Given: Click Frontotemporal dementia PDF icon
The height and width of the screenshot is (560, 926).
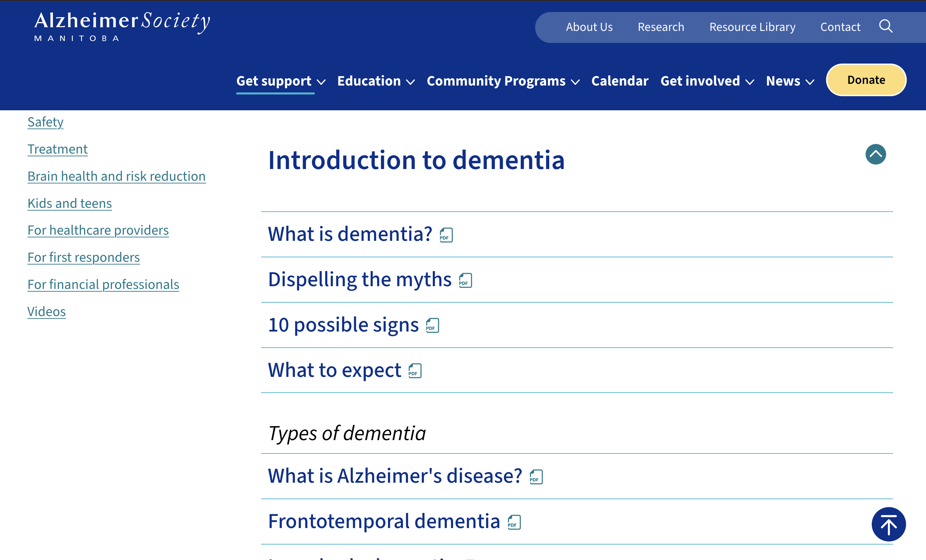Looking at the screenshot, I should pyautogui.click(x=514, y=522).
